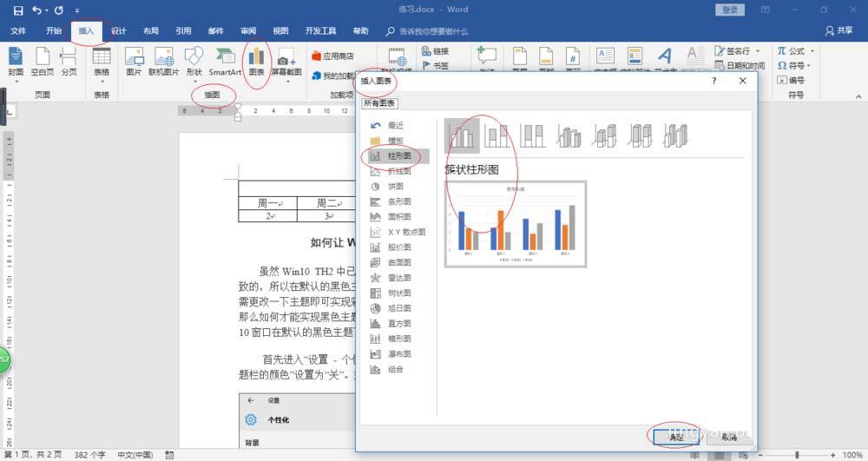Insert a blank page (空白页)
The height and width of the screenshot is (461, 868).
coord(43,62)
